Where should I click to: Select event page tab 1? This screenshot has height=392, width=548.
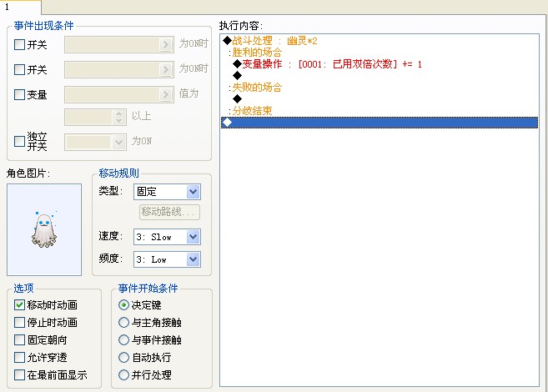click(21, 7)
